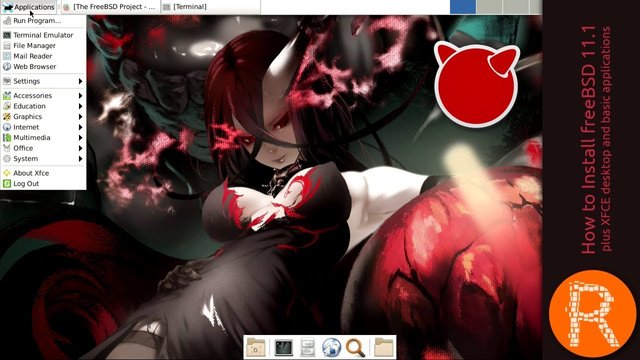Select the active blue workspace in the switcher
The width and height of the screenshot is (640, 360).
(x=463, y=7)
